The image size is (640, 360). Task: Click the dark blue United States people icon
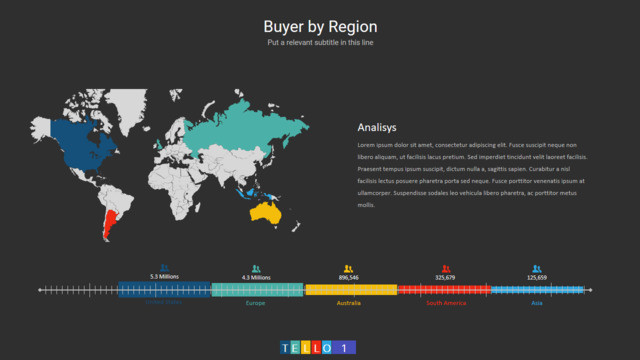(164, 268)
